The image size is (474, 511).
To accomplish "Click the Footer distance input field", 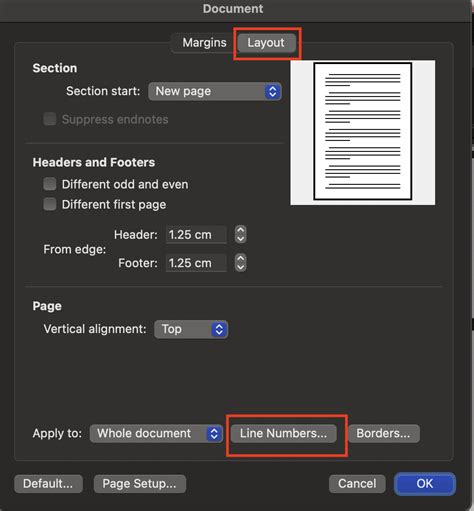I will click(196, 263).
